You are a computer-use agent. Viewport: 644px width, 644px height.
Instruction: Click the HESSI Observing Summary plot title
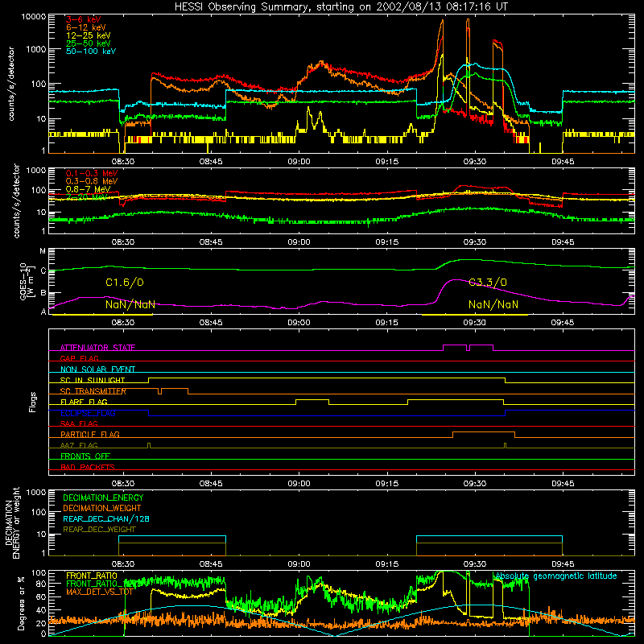pos(341,7)
